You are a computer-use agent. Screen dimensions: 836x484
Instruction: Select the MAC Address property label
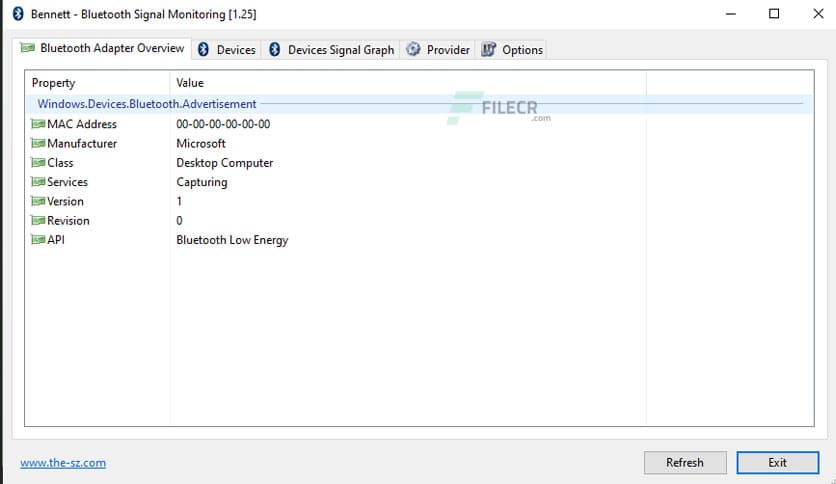pos(82,124)
